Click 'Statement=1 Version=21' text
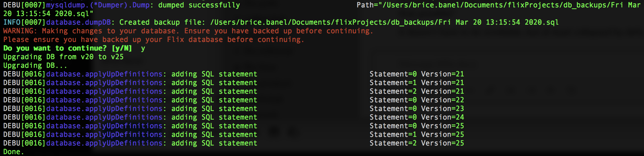The image size is (644, 156). tap(417, 83)
